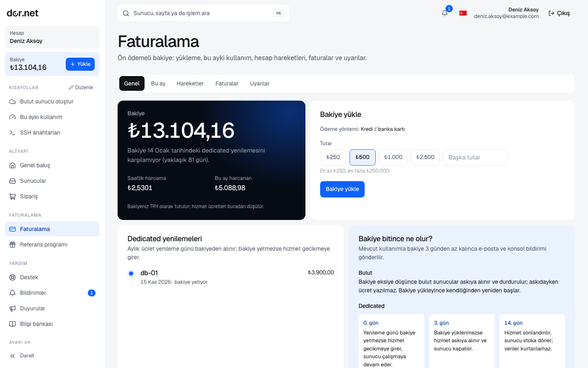588x368 pixels.
Task: Click the Duyurular megaphone icon
Action: pyautogui.click(x=13, y=308)
